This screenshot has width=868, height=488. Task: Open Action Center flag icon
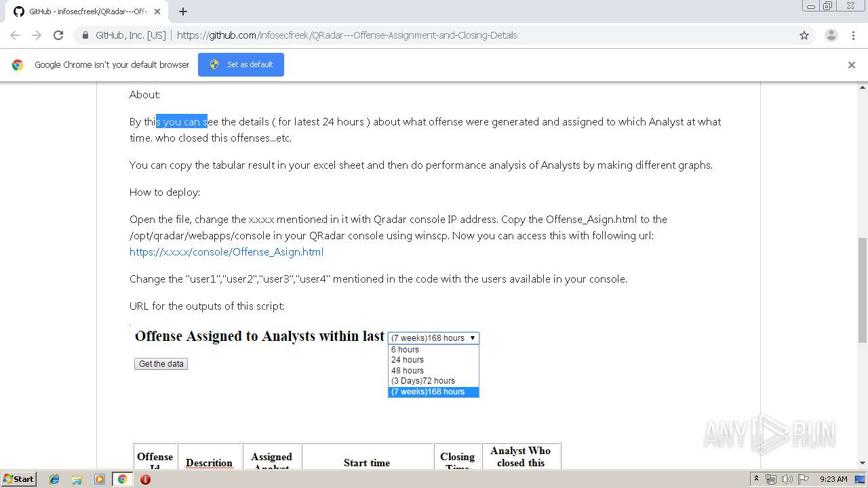803,479
